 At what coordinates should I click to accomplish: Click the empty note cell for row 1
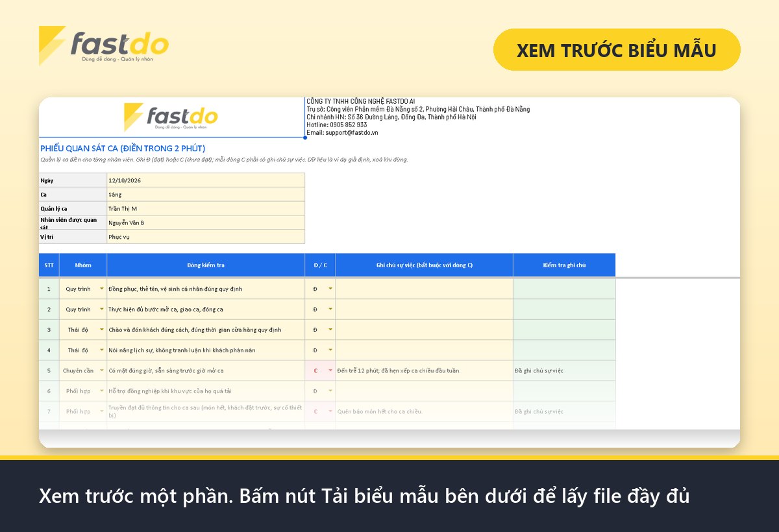425,289
